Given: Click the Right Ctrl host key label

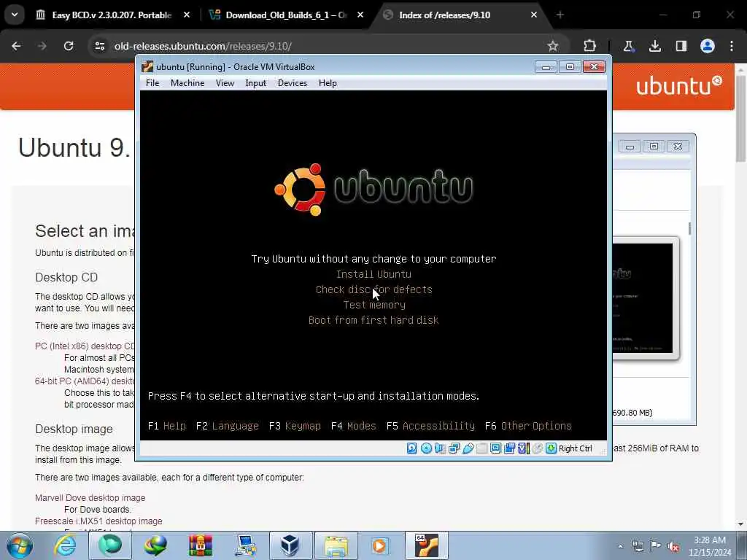Looking at the screenshot, I should [x=575, y=448].
